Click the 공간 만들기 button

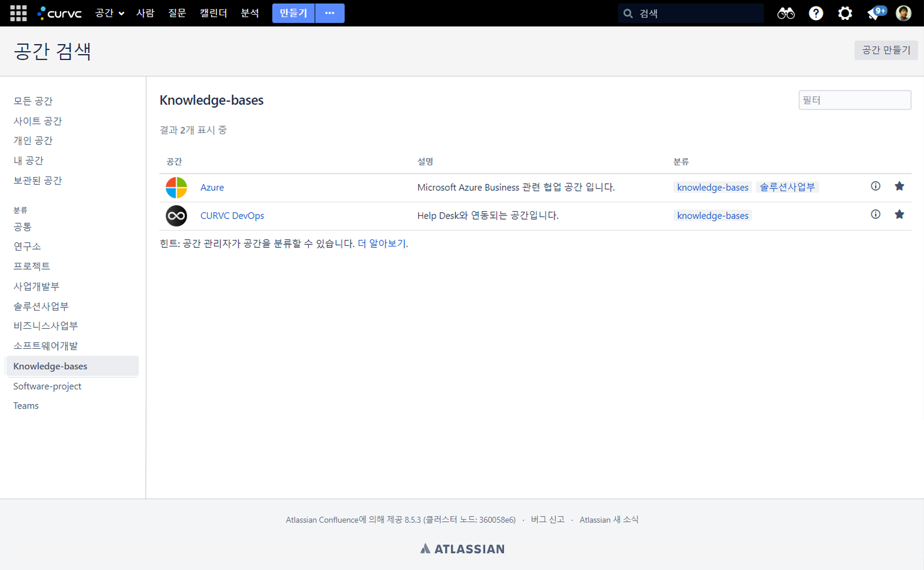886,50
